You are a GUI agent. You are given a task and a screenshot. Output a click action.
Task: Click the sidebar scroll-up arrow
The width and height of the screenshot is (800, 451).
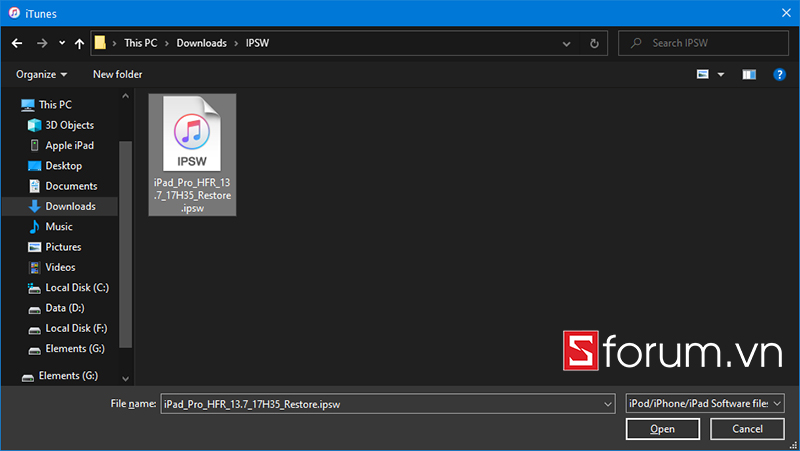pyautogui.click(x=126, y=96)
